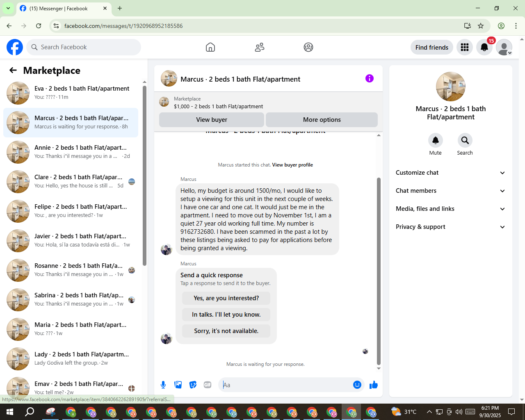Click in the Search Facebook field

(x=84, y=47)
